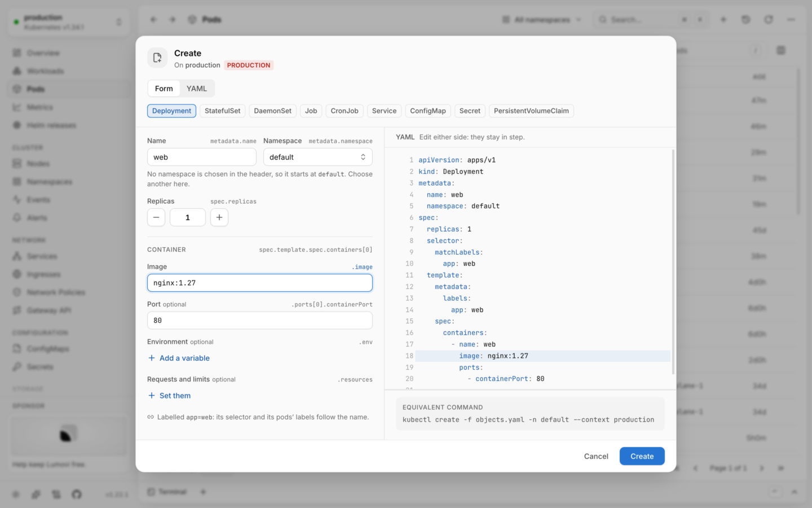Switch to the YAML tab
This screenshot has height=508, width=812.
pos(197,89)
